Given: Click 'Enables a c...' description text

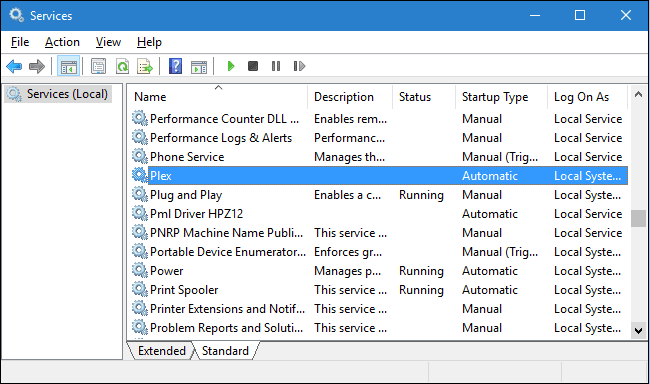Looking at the screenshot, I should click(347, 195).
